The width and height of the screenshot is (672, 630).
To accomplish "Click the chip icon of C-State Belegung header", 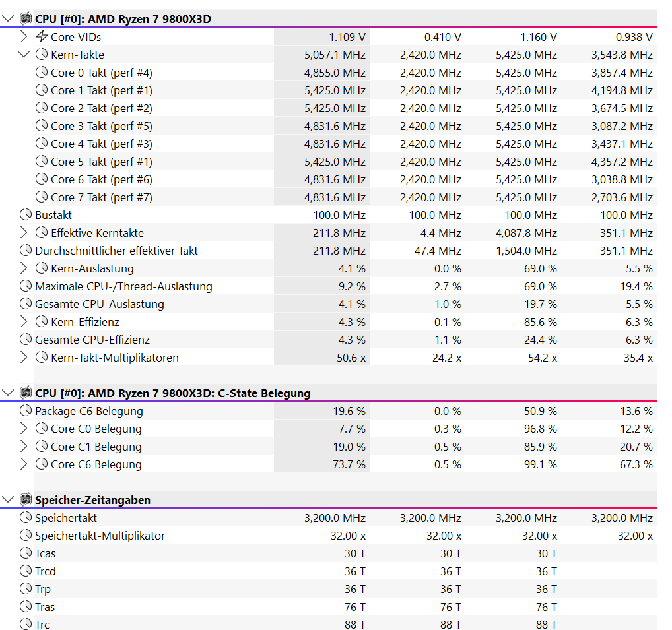I will click(26, 393).
